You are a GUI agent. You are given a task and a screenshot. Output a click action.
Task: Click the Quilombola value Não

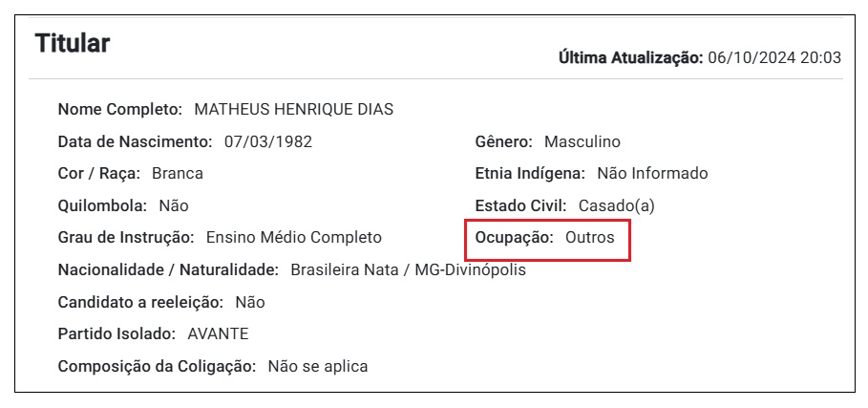click(173, 206)
